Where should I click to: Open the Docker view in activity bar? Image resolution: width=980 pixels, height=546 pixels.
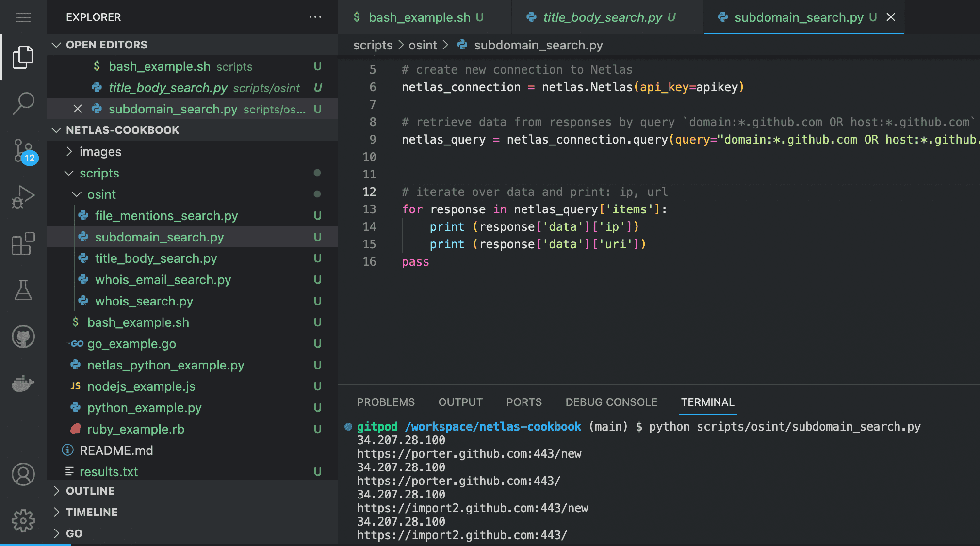(23, 383)
